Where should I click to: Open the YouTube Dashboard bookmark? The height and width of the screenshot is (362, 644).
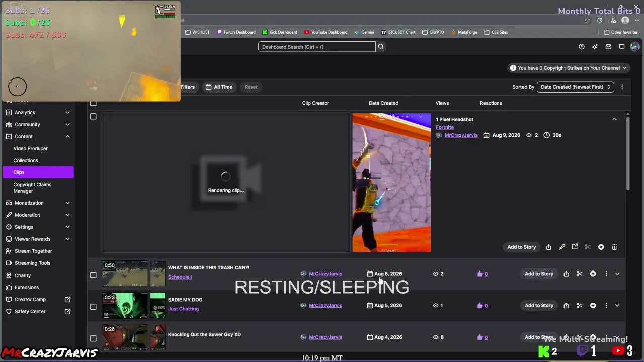click(x=326, y=32)
